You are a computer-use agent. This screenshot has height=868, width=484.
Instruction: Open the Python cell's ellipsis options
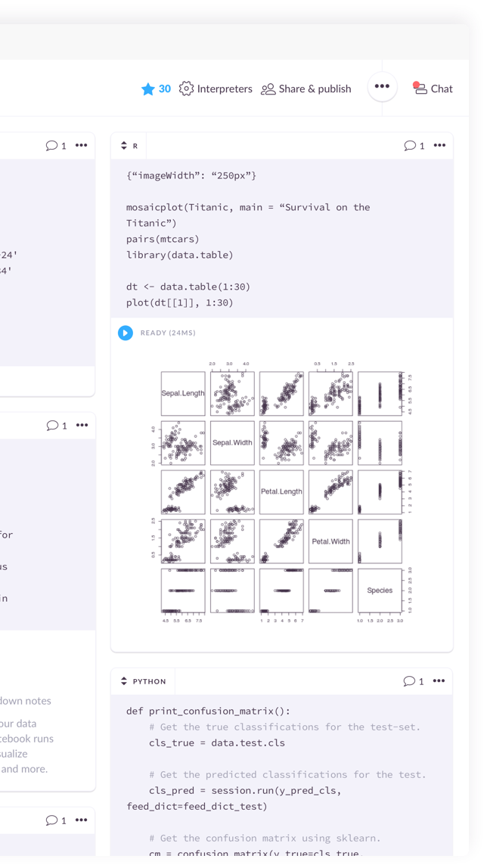pos(439,680)
